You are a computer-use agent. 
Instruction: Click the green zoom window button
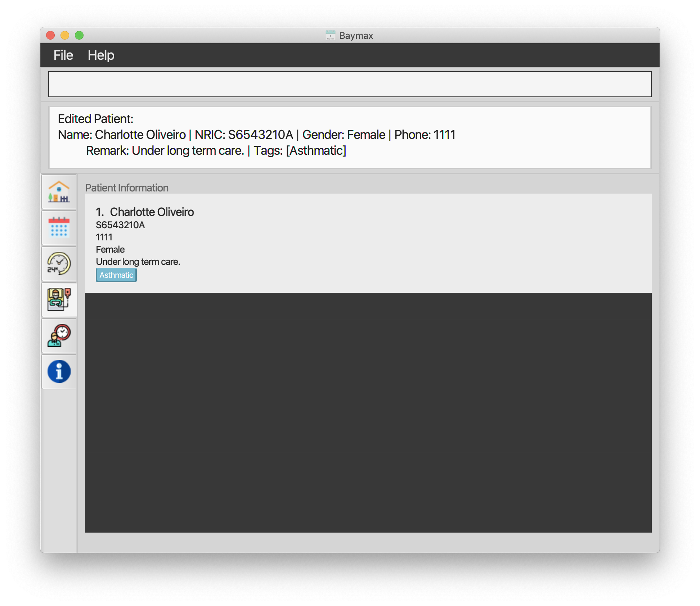click(x=79, y=35)
